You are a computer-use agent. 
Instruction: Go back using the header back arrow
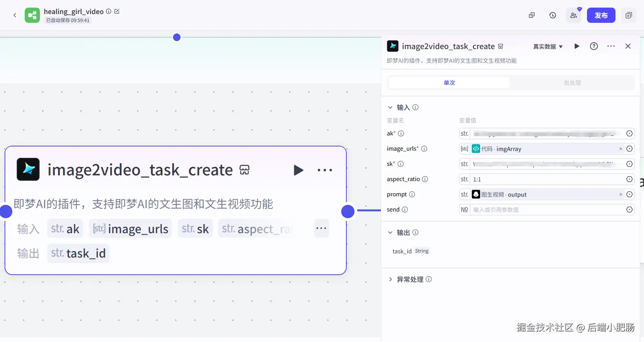[x=15, y=15]
